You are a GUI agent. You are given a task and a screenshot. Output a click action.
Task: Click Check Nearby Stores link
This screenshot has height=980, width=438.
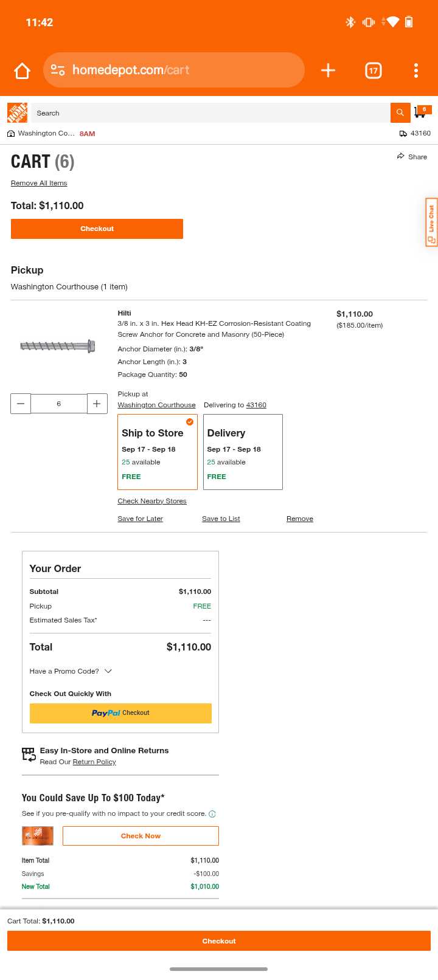(x=152, y=501)
